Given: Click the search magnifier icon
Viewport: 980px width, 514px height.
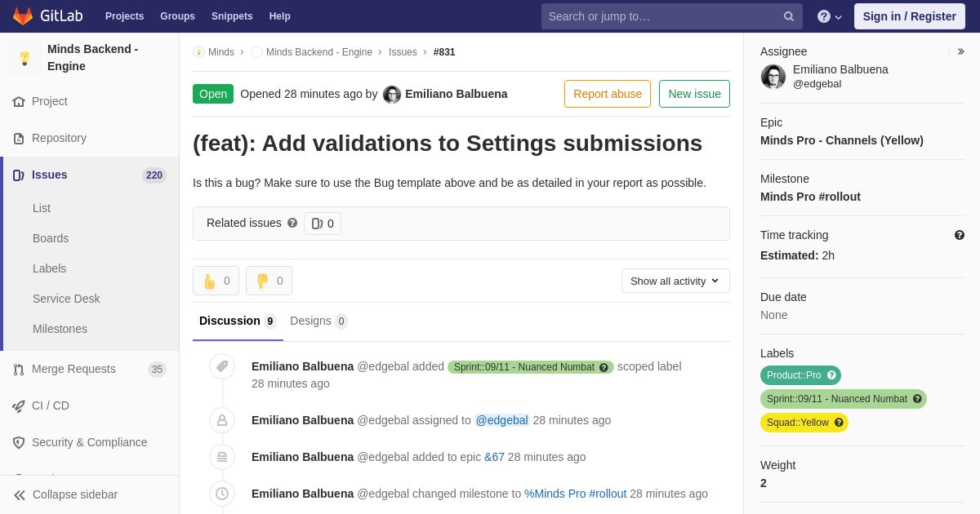Looking at the screenshot, I should click(x=789, y=16).
